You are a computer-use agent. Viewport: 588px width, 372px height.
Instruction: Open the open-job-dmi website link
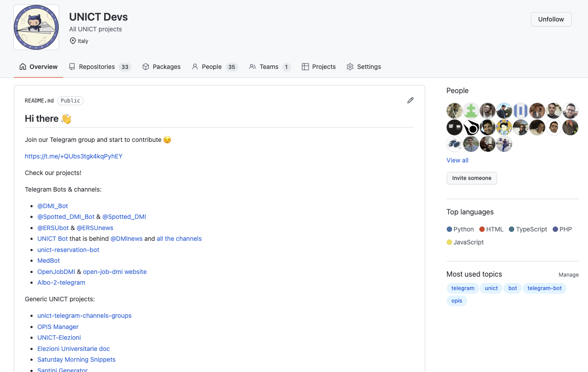(115, 272)
